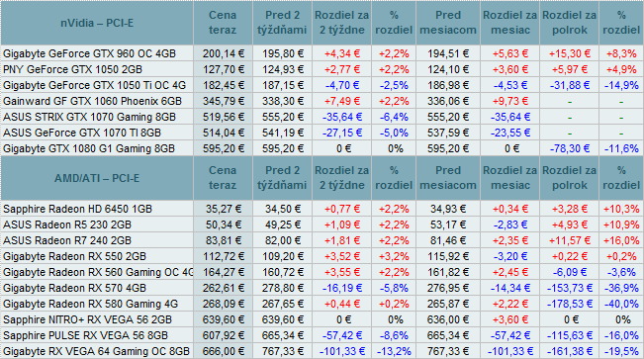This screenshot has height=359, width=644.
Task: Click the Gigabyte Radeon RX 550 2GB row
Action: point(322,256)
